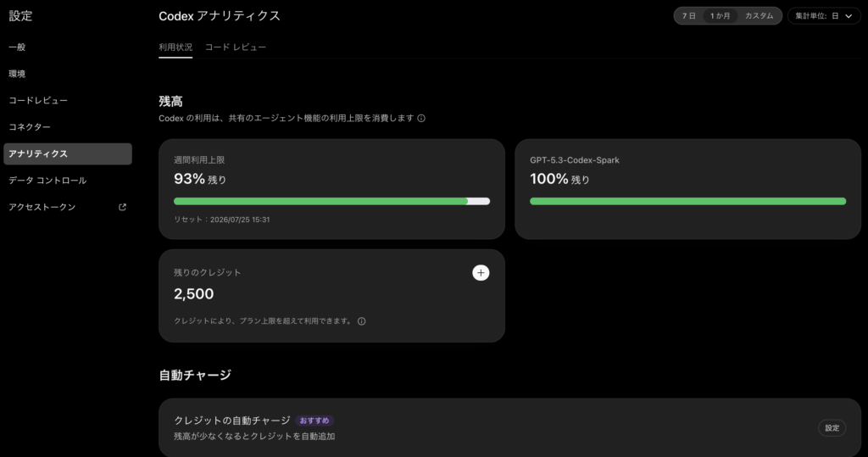The height and width of the screenshot is (457, 868).
Task: Open the 集計単位: 日 dropdown
Action: tap(824, 16)
